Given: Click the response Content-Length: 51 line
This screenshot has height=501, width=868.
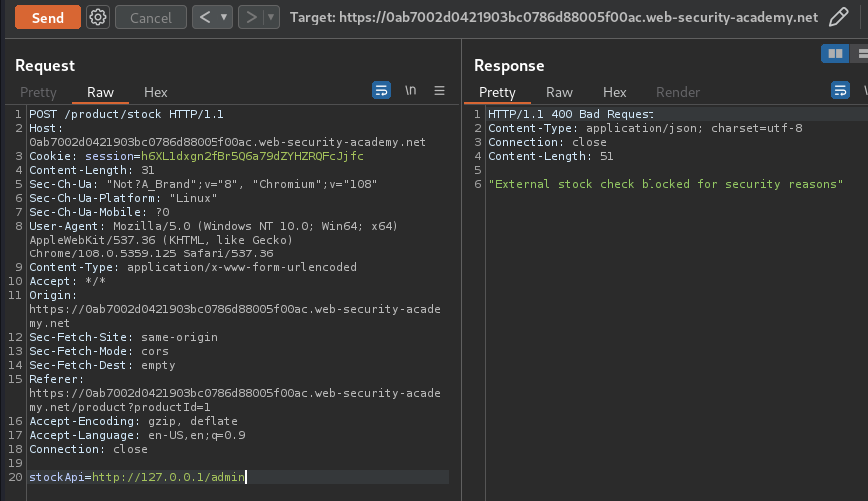Looking at the screenshot, I should 551,156.
